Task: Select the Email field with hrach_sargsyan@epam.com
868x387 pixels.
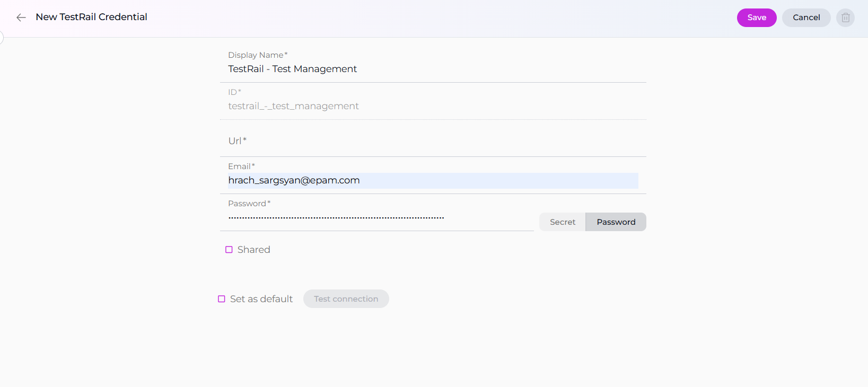Action: [x=432, y=181]
